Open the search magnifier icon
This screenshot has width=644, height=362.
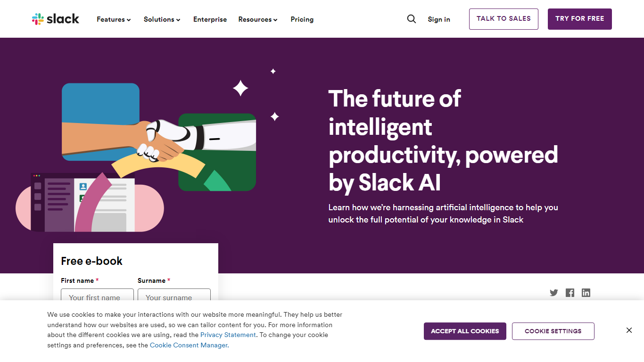click(x=411, y=19)
